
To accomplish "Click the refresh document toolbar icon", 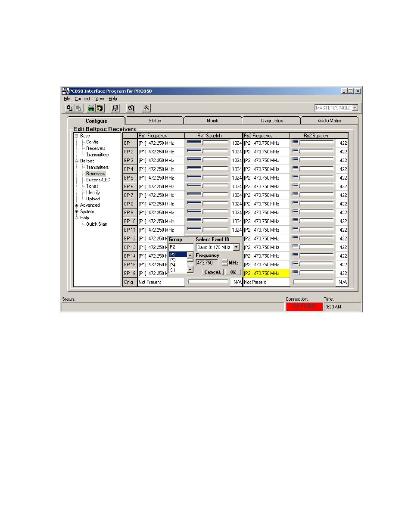I will click(x=131, y=108).
